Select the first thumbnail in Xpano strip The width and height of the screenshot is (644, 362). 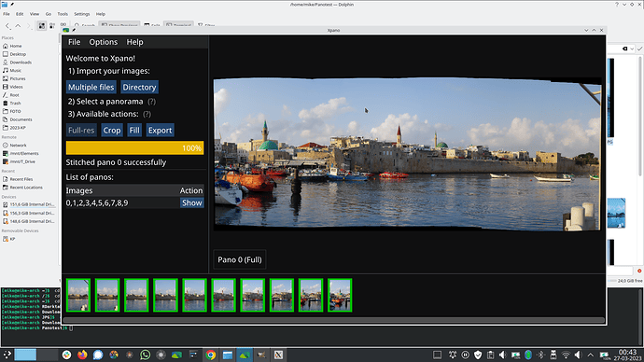pyautogui.click(x=78, y=295)
